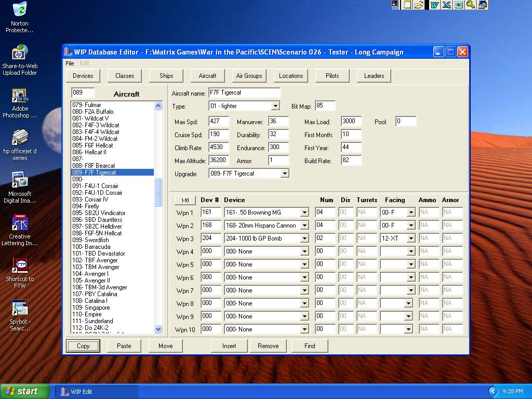Image resolution: width=532 pixels, height=399 pixels.
Task: Select the Creative Lettering desktop shortcut
Action: (x=20, y=230)
